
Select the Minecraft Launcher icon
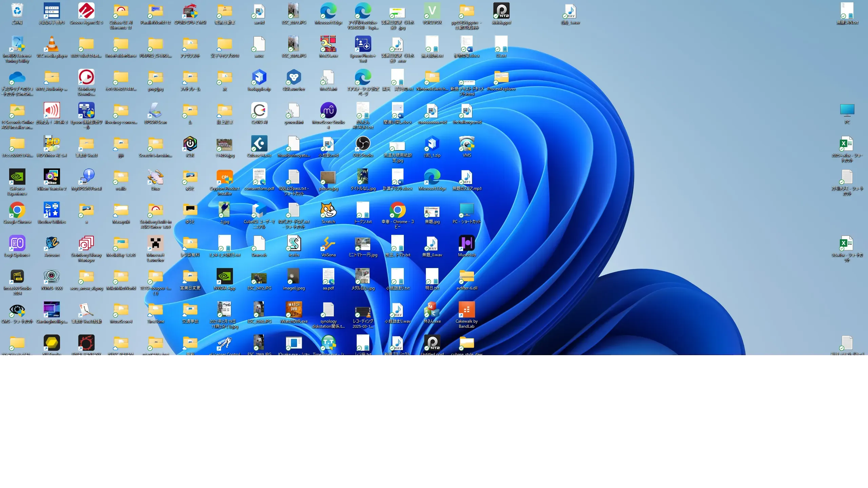tap(156, 244)
